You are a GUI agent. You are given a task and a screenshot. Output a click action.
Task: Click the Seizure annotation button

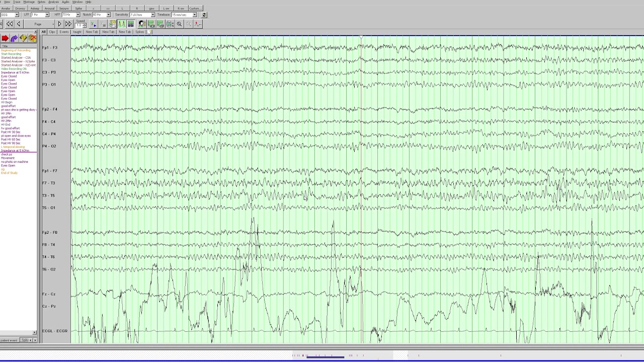click(x=64, y=9)
